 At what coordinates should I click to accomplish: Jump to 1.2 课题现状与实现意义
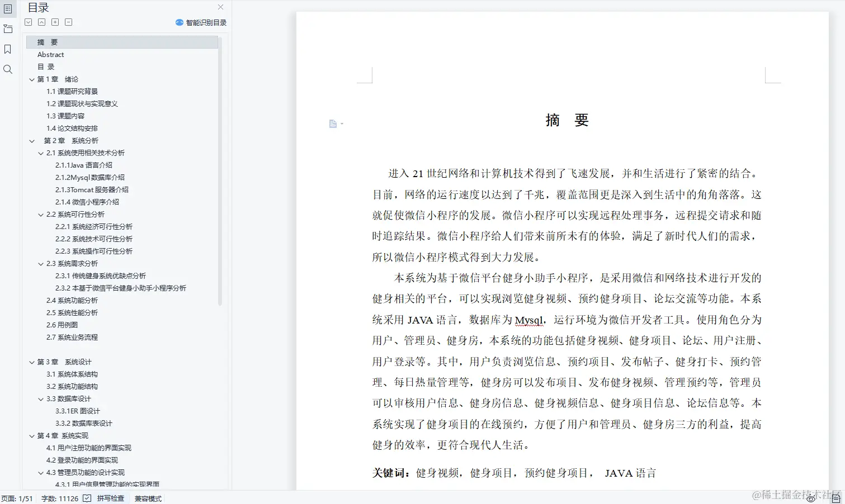[82, 104]
